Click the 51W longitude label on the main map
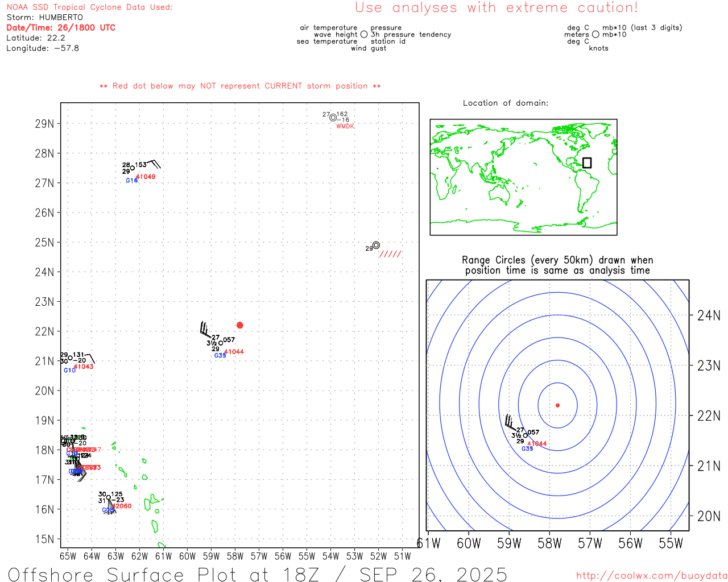The height and width of the screenshot is (582, 728). [x=402, y=556]
